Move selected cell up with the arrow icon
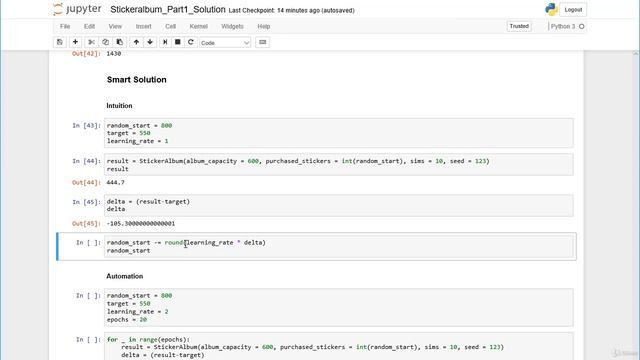640x360 pixels. [136, 42]
